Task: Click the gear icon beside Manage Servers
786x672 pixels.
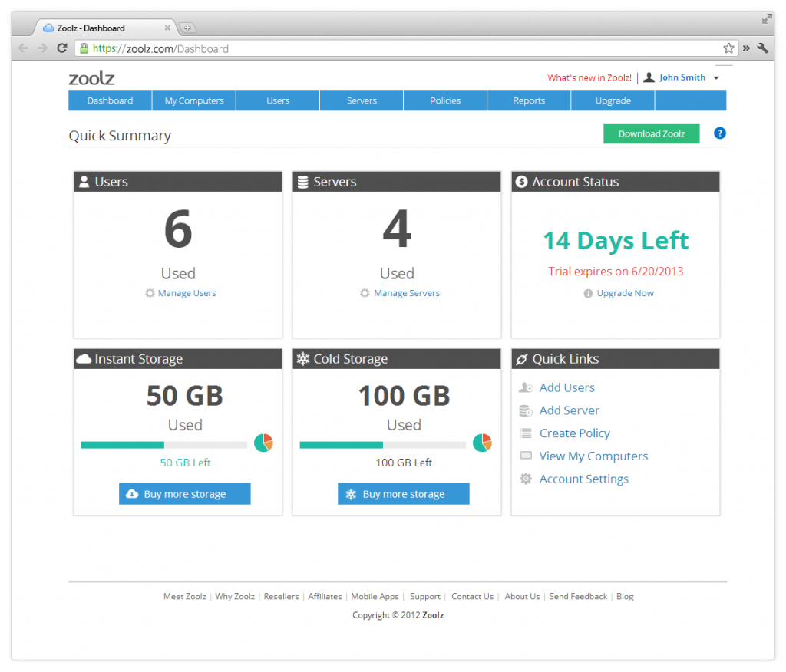Action: [365, 293]
